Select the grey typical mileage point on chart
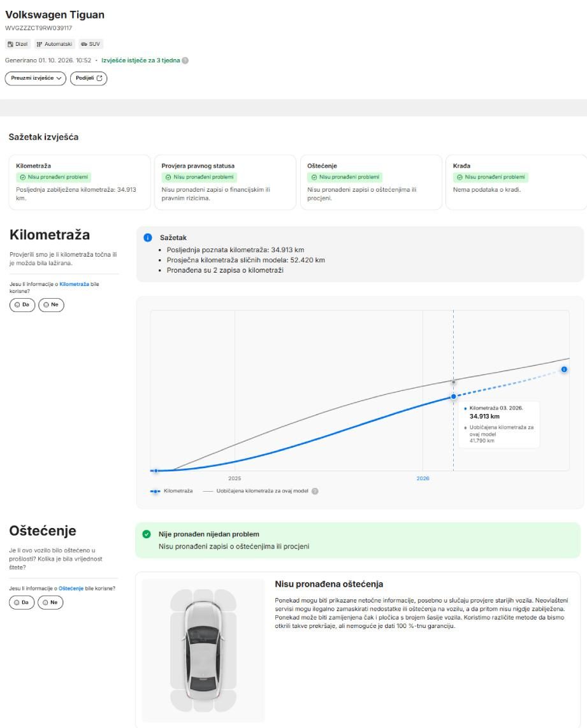The height and width of the screenshot is (728, 587). pos(454,382)
